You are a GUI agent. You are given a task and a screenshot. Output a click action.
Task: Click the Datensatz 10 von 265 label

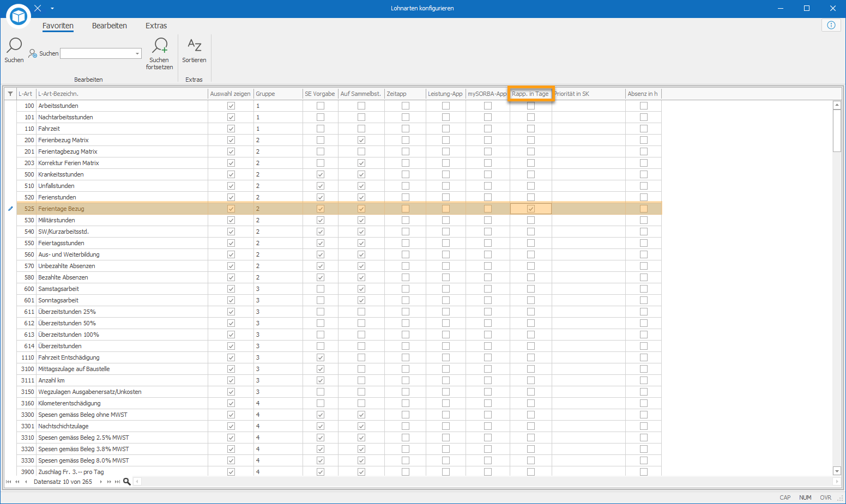tap(63, 482)
